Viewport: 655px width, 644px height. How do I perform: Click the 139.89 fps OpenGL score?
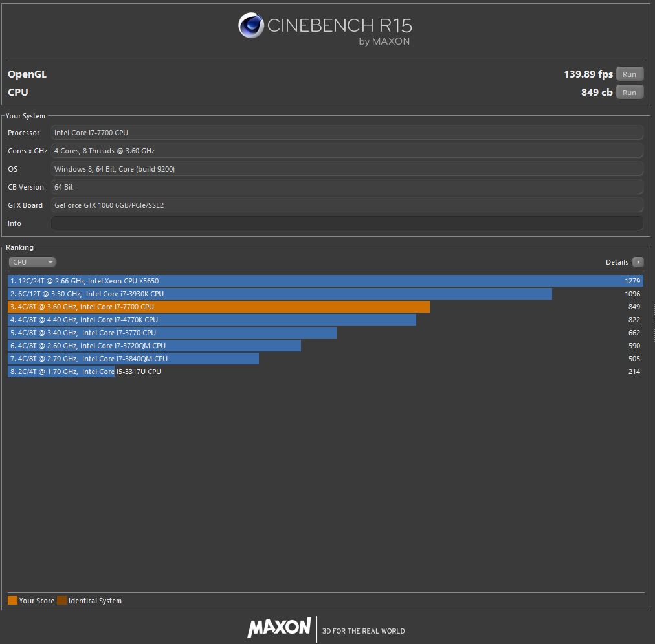(588, 74)
